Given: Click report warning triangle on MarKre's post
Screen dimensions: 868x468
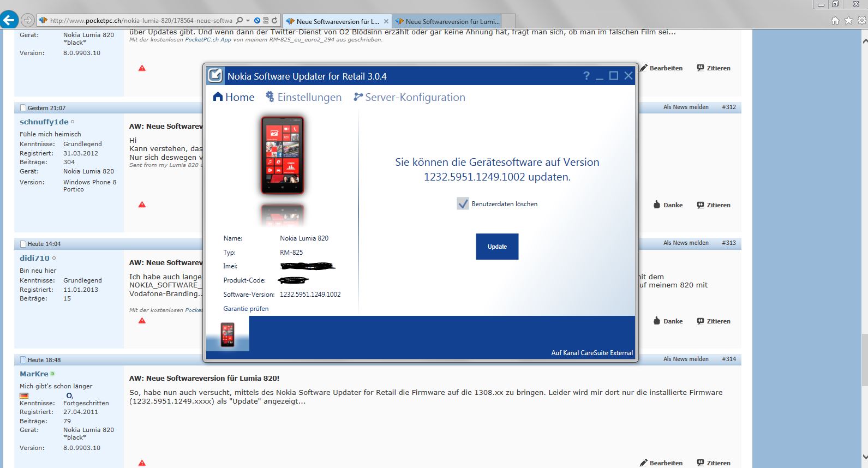Looking at the screenshot, I should [142, 463].
